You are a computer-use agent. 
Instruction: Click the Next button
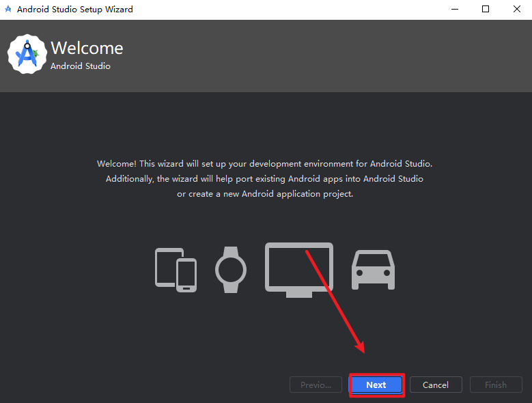coord(376,385)
